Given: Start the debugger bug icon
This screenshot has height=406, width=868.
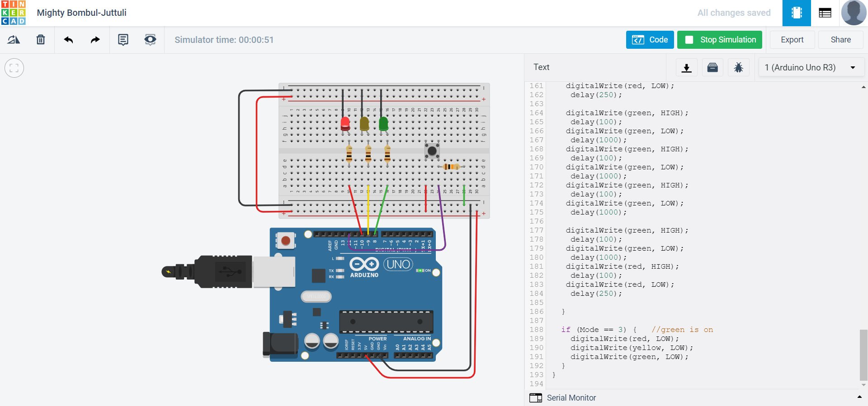Looking at the screenshot, I should pos(739,68).
